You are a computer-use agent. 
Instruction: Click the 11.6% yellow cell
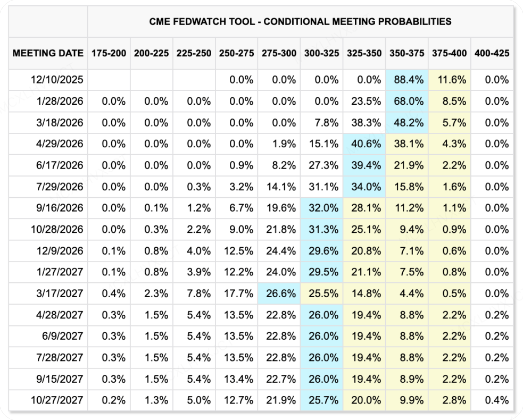click(x=449, y=80)
